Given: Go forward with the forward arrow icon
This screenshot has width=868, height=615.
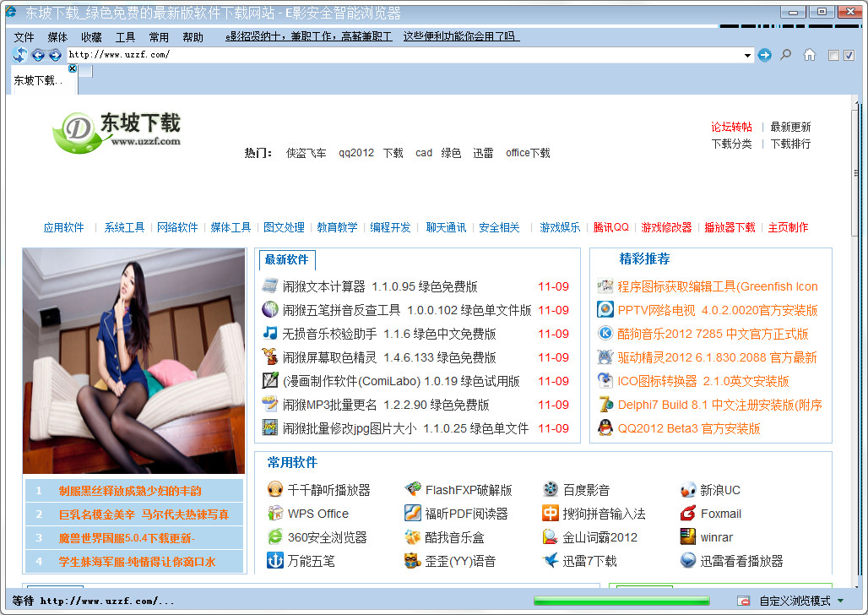Looking at the screenshot, I should (x=55, y=55).
